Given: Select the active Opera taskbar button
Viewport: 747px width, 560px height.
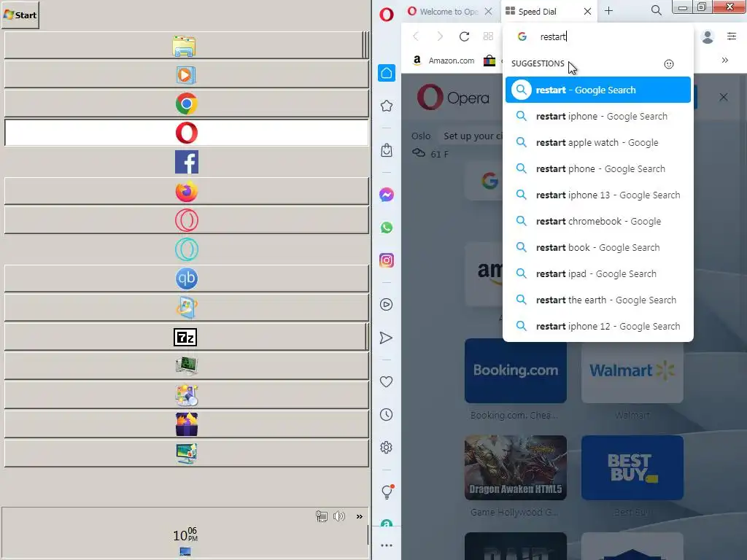Looking at the screenshot, I should 186,133.
